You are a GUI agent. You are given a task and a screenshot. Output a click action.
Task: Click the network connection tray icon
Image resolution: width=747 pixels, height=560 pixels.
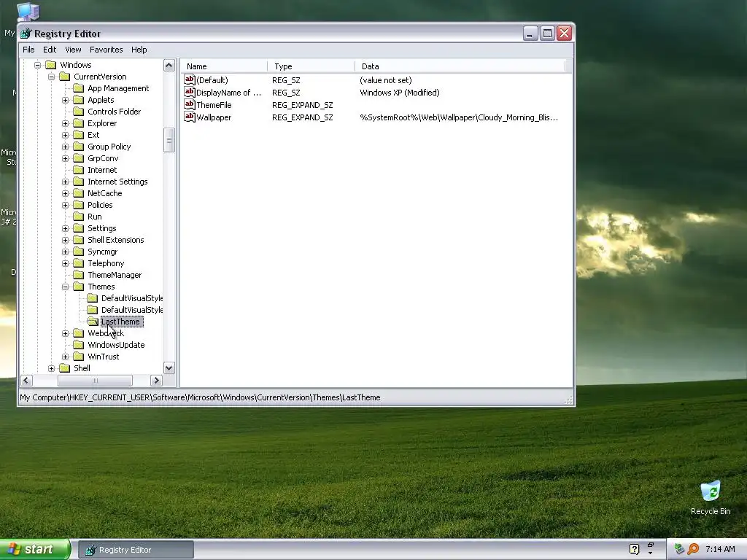click(679, 549)
